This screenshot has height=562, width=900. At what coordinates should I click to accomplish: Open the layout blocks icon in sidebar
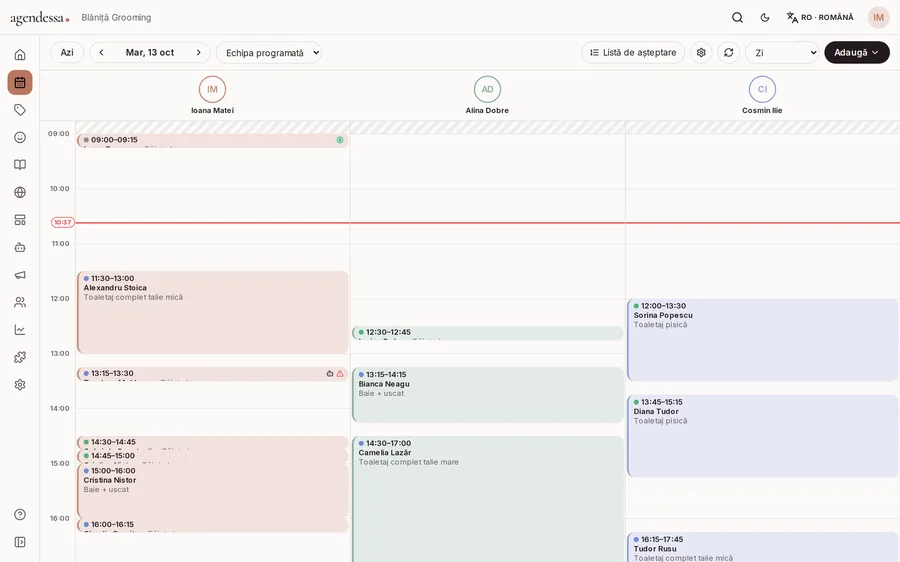[x=20, y=220]
